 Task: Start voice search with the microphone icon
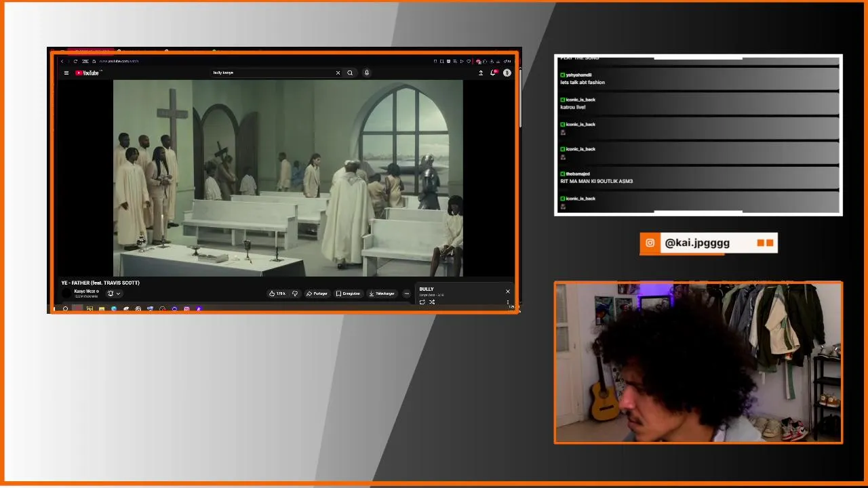(x=367, y=73)
